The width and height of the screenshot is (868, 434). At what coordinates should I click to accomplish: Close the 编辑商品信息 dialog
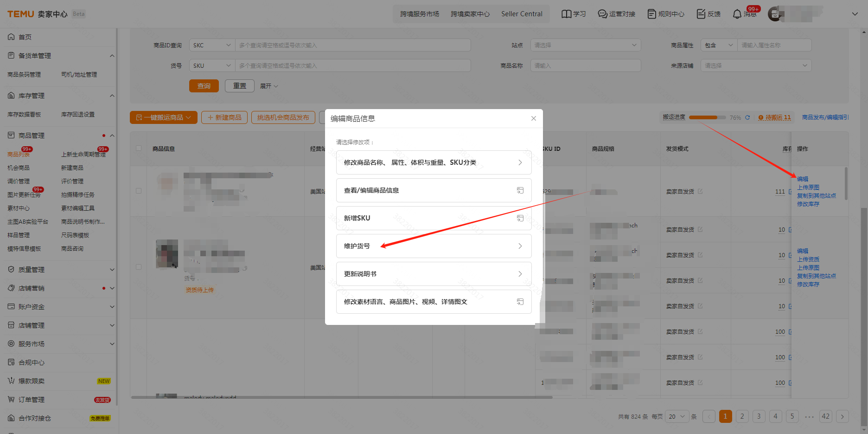click(534, 118)
